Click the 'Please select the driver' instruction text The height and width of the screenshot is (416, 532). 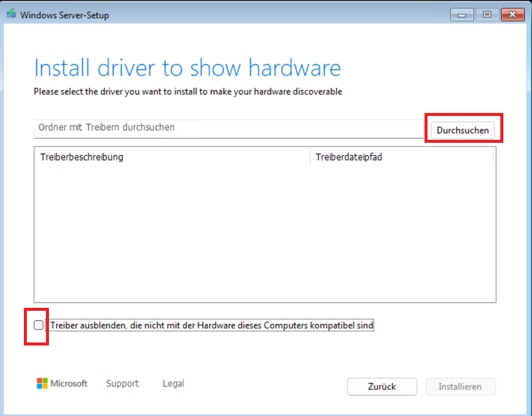(187, 92)
